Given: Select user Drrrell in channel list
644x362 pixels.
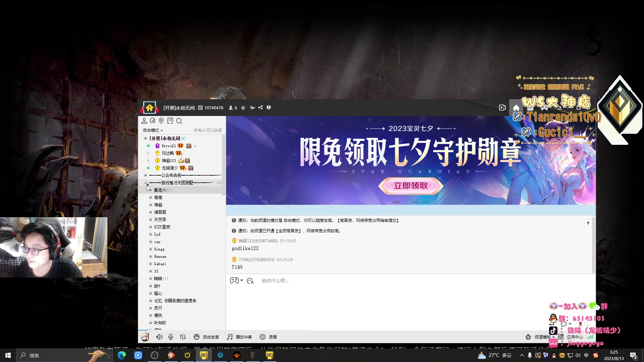Looking at the screenshot, I should 169,146.
